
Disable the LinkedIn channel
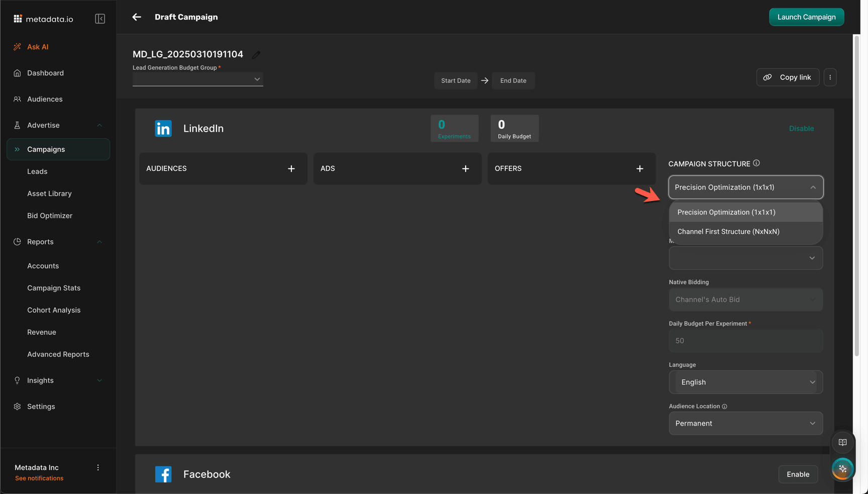[801, 128]
